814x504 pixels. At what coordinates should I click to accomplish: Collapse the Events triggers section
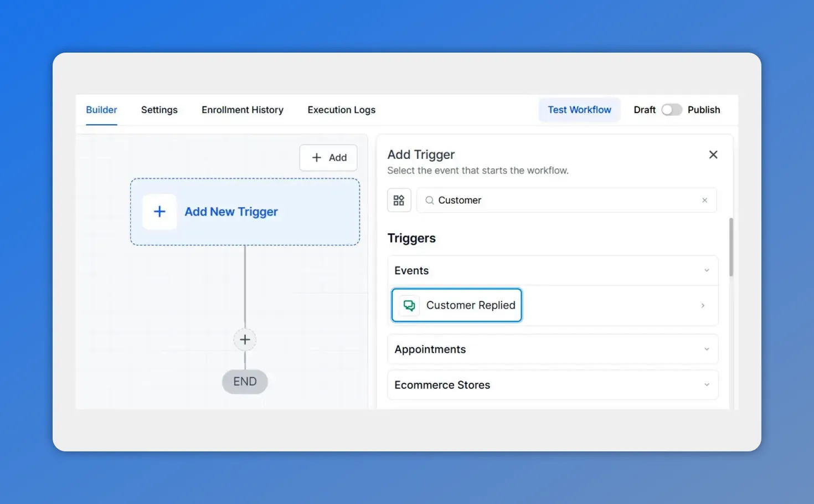coord(707,270)
